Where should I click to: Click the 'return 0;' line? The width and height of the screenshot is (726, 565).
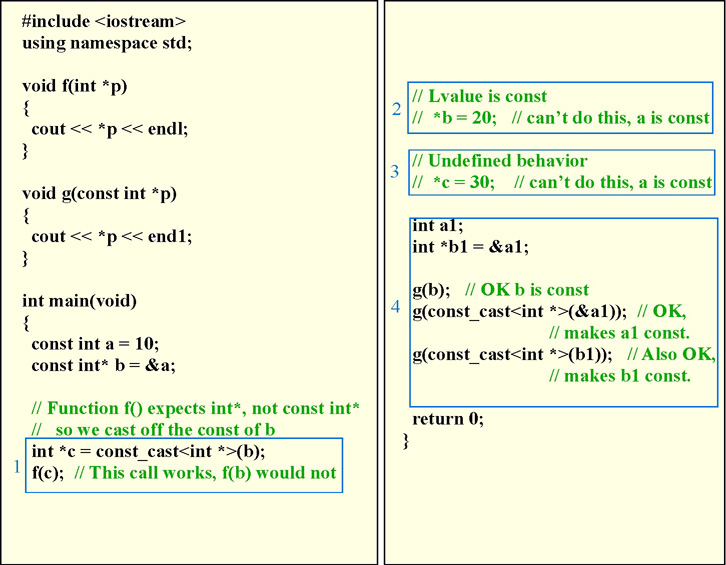448,419
